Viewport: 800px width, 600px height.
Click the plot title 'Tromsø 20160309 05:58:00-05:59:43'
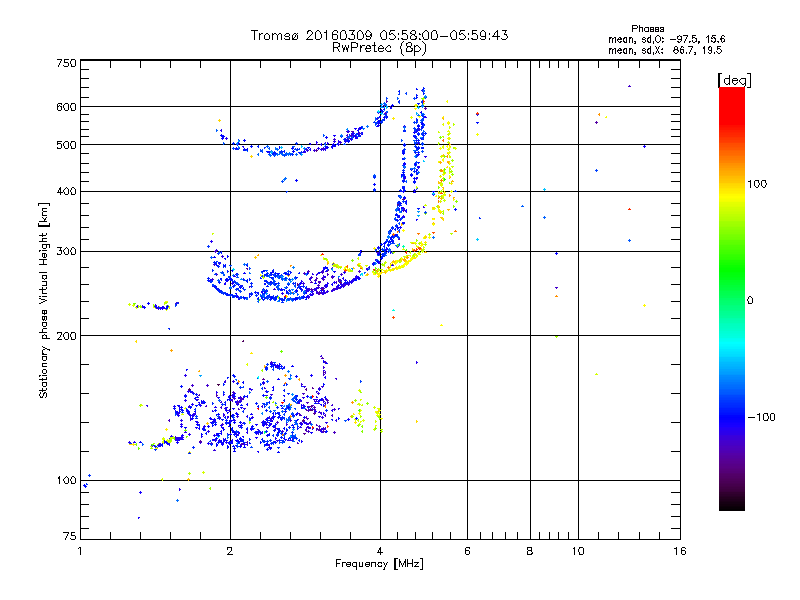point(380,35)
